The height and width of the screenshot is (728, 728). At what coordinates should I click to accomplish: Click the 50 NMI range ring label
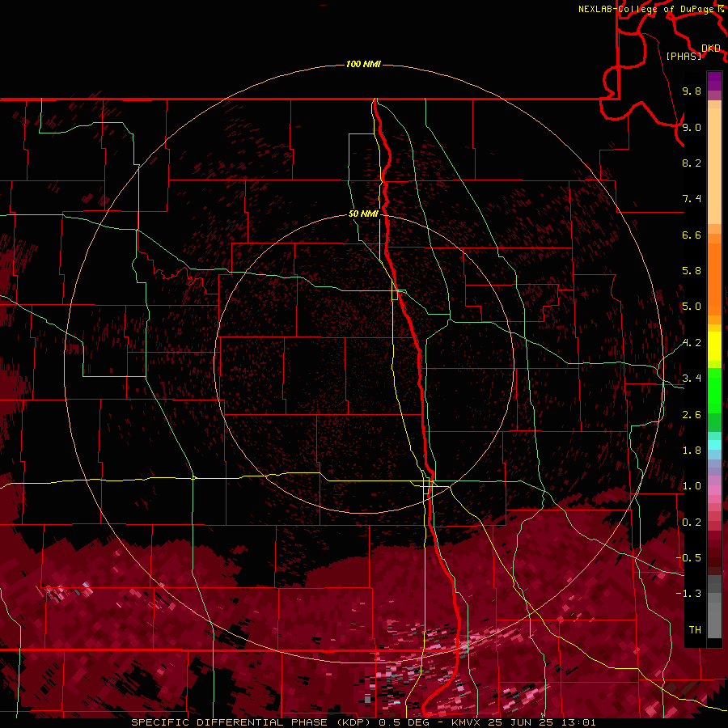click(x=363, y=214)
